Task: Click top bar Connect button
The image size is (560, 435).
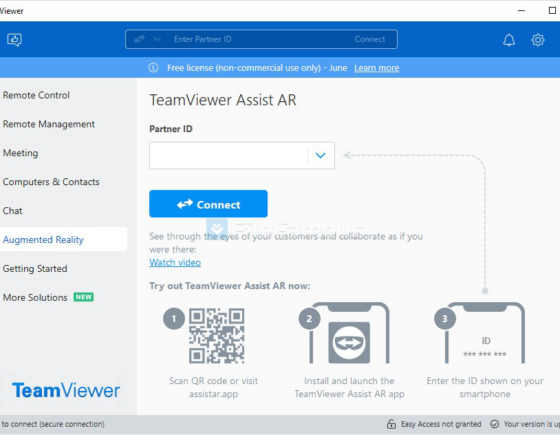Action: pyautogui.click(x=370, y=39)
